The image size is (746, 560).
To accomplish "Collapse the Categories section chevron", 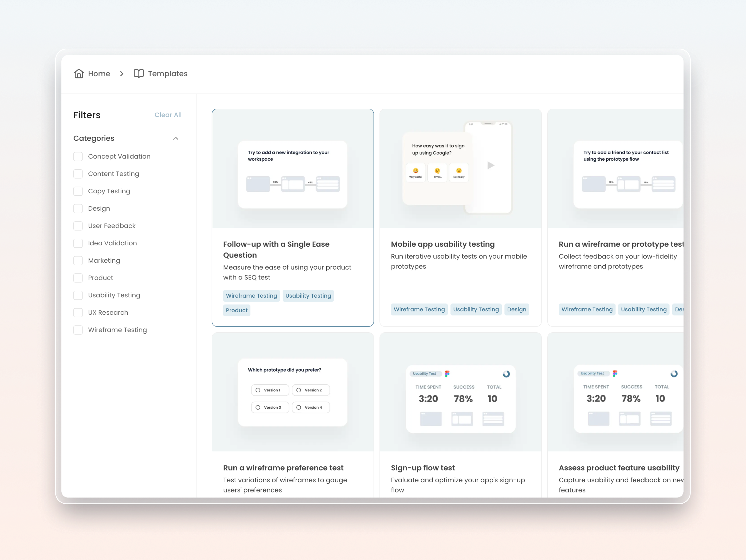I will click(x=176, y=138).
